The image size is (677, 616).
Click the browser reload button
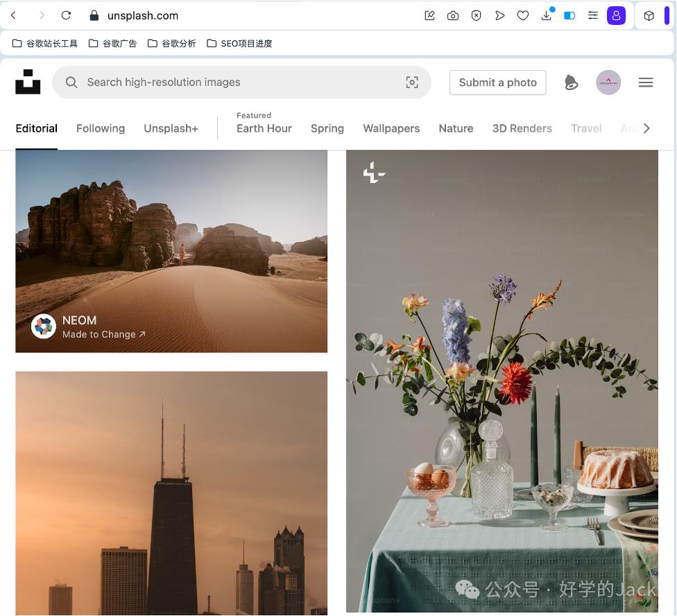click(x=66, y=15)
